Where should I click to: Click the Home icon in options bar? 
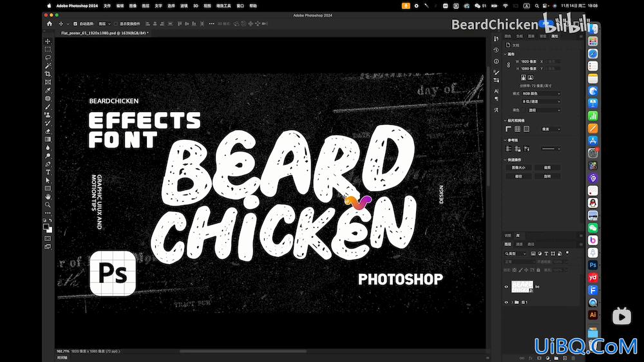[50, 24]
